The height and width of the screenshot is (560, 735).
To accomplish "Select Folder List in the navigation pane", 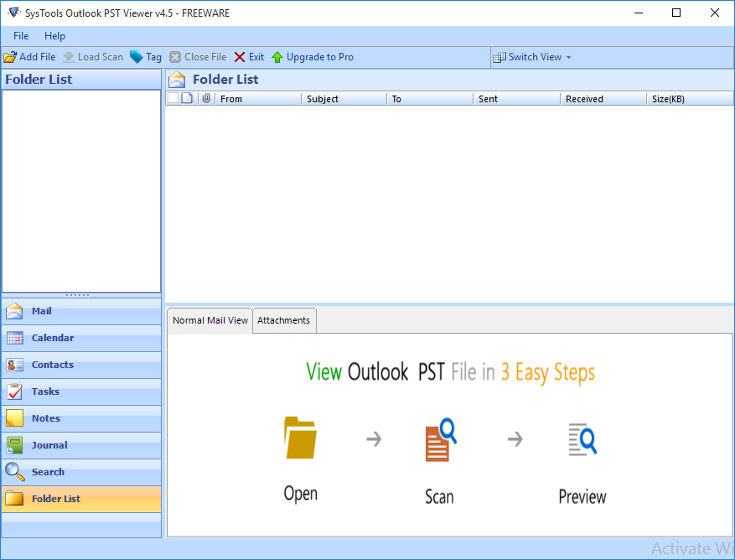I will (81, 499).
